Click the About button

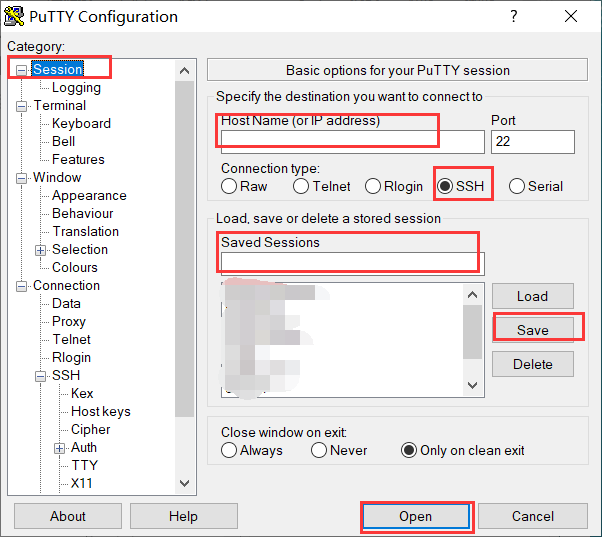click(68, 516)
